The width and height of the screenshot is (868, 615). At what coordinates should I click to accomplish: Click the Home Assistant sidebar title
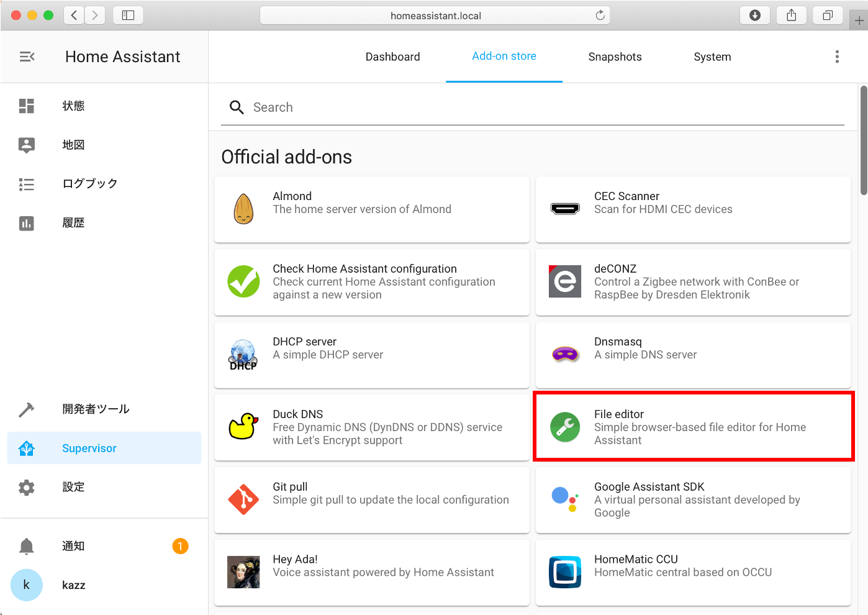(x=123, y=57)
